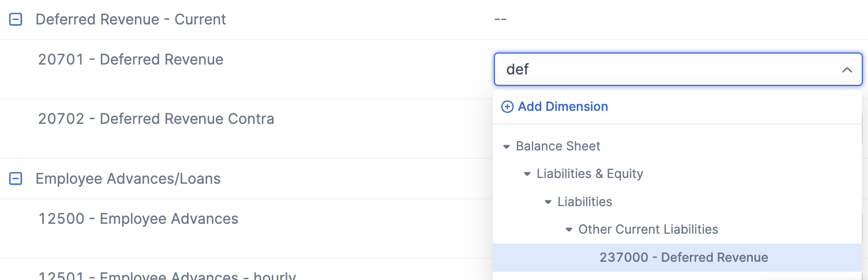The width and height of the screenshot is (868, 280).
Task: Select the Other Current Liabilities label
Action: (x=648, y=230)
